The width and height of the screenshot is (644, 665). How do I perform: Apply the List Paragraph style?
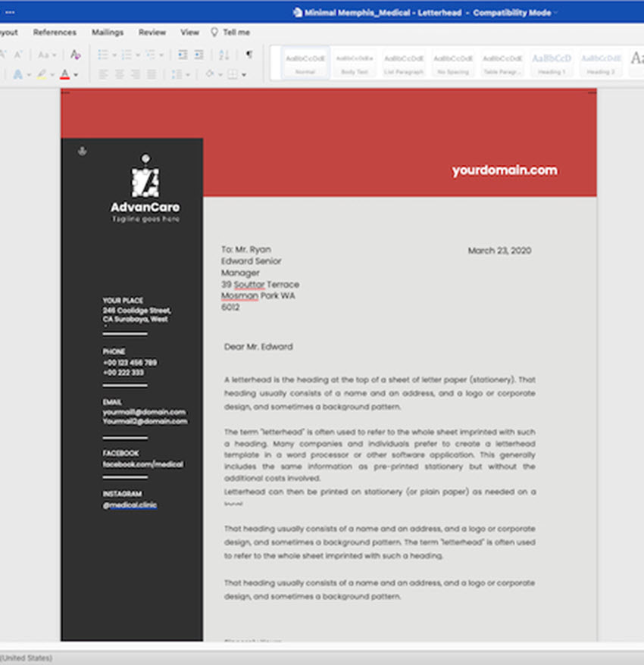(x=404, y=63)
